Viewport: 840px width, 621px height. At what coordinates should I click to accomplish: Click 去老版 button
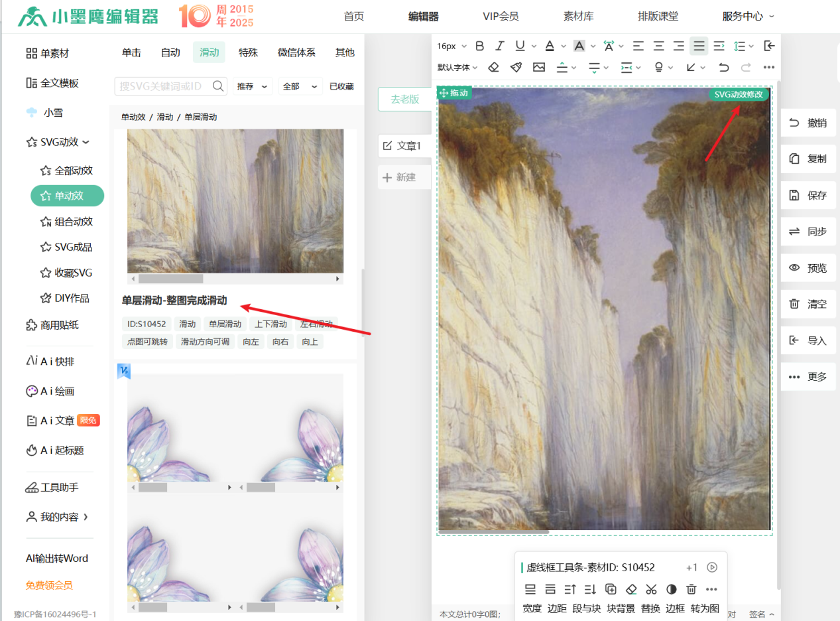(404, 100)
